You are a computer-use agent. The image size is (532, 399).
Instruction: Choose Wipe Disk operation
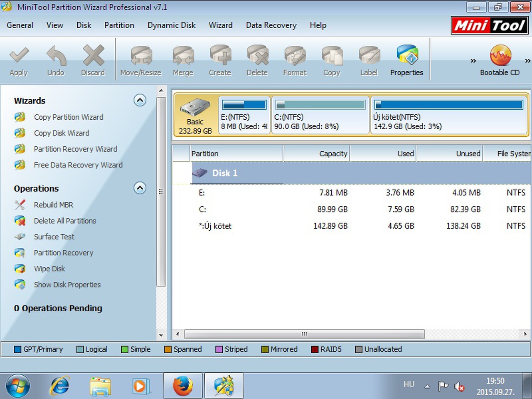pos(49,269)
